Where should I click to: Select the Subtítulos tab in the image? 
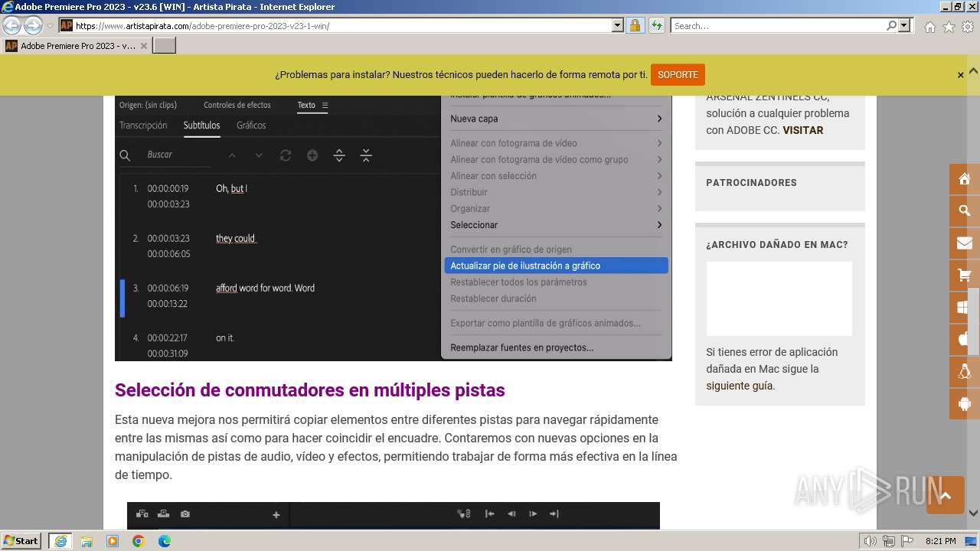(x=202, y=126)
